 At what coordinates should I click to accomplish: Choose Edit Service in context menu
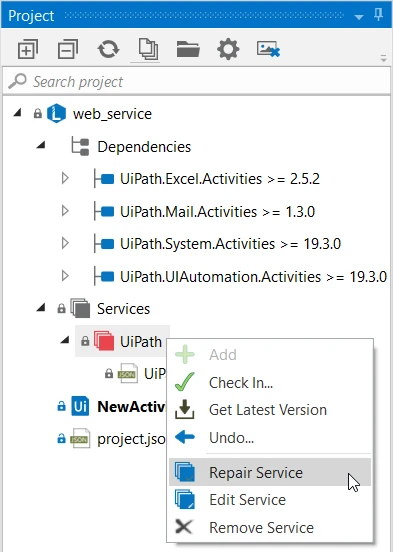[270, 500]
